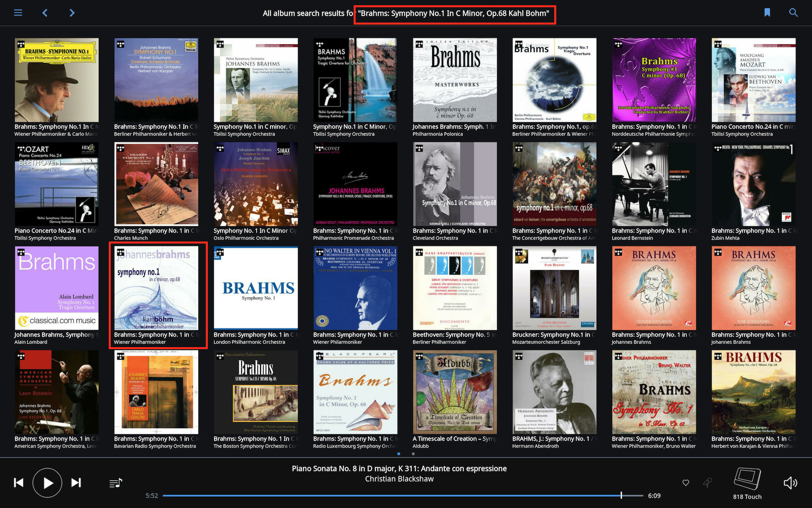Click the service badge on Aldubb cover
Screen dimensions: 812x508
click(x=419, y=356)
